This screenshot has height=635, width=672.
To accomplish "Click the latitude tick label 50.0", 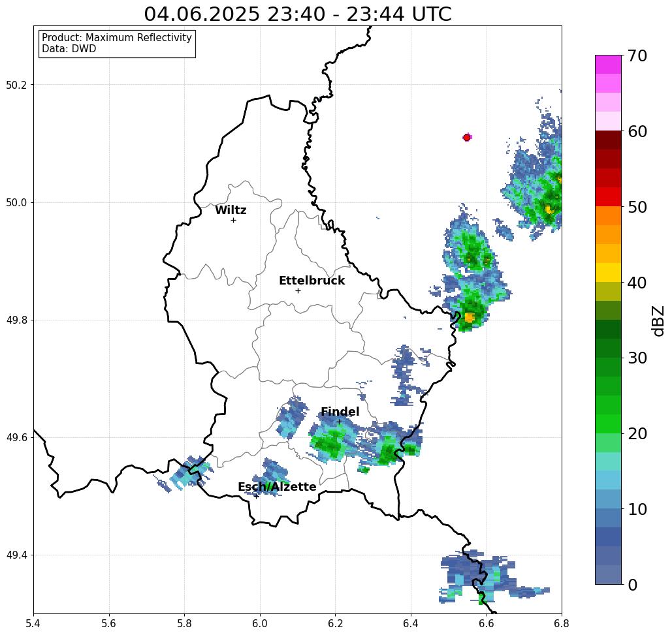I will (x=16, y=202).
